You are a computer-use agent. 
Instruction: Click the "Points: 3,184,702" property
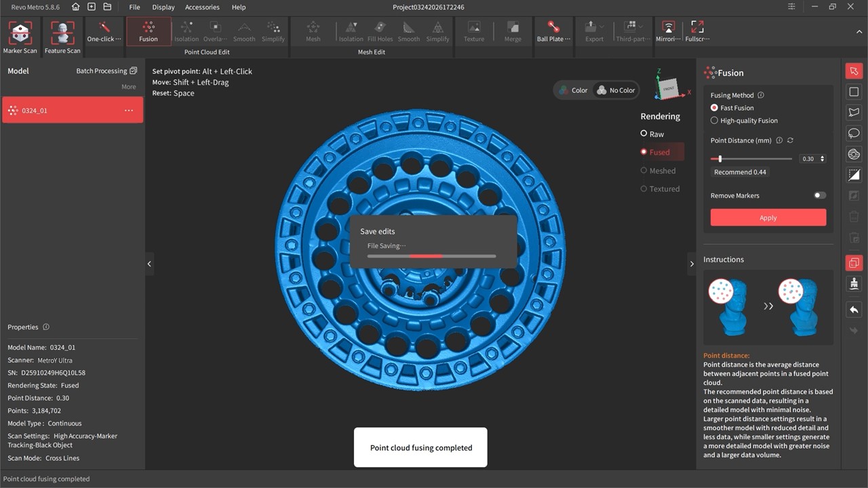(35, 411)
